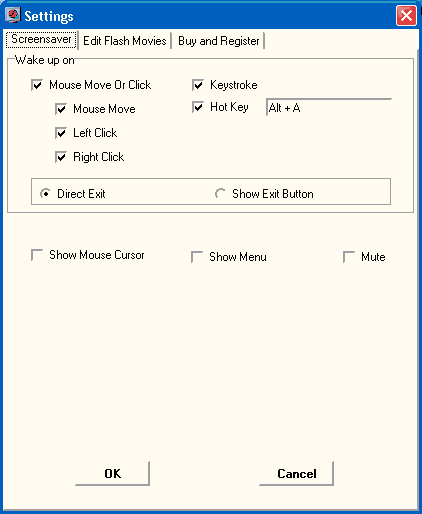Screen dimensions: 422x514
Task: Confirm settings with the OK button
Action: [x=112, y=473]
